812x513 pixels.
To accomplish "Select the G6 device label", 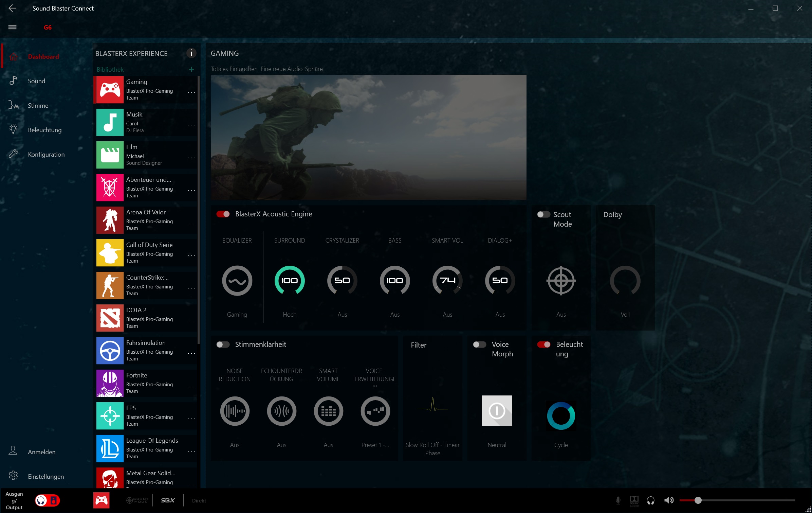I will click(x=48, y=28).
